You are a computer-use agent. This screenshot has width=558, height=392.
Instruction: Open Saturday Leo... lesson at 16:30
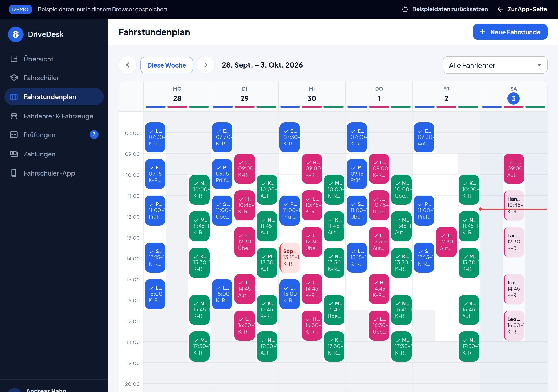[514, 325]
